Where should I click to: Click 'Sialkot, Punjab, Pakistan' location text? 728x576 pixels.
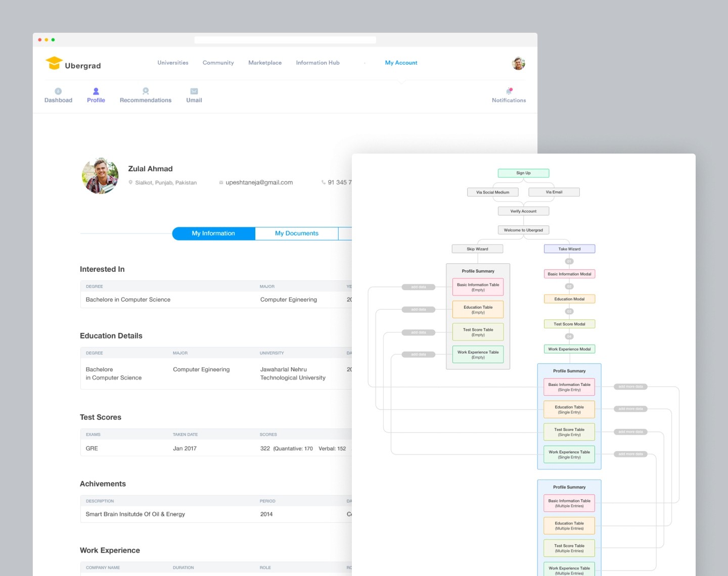[166, 182]
